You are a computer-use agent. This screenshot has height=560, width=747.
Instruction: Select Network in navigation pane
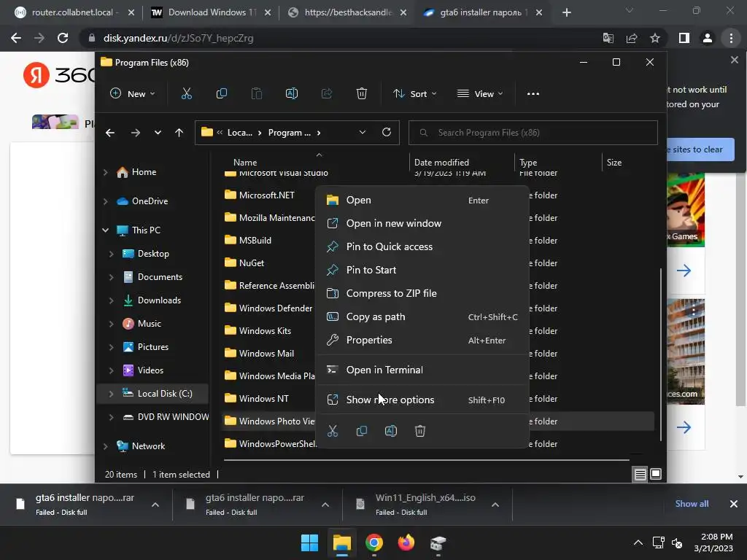[x=147, y=446]
